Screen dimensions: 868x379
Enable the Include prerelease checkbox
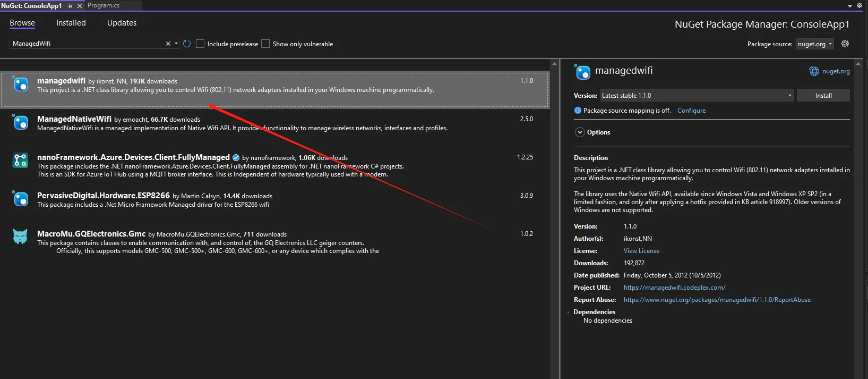click(200, 44)
